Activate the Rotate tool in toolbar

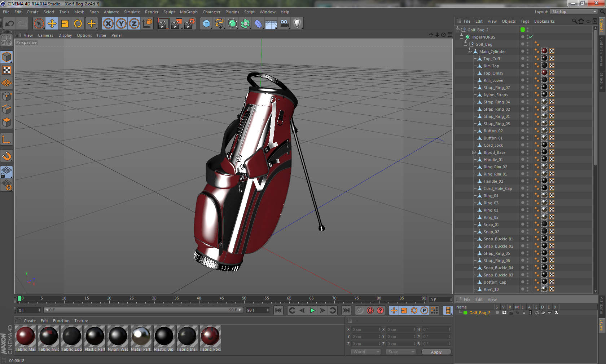pyautogui.click(x=78, y=24)
